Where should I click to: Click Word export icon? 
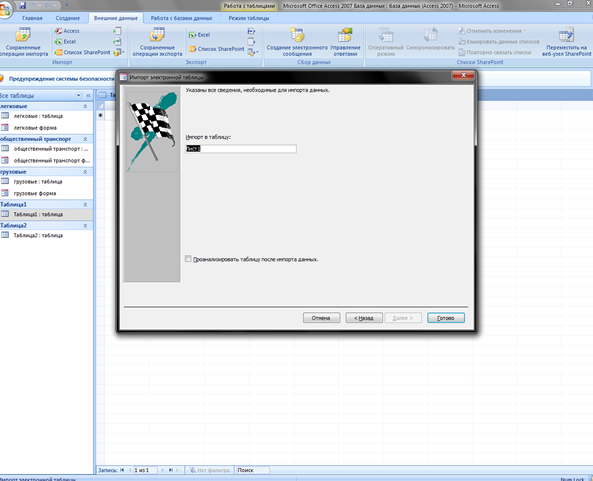click(251, 31)
